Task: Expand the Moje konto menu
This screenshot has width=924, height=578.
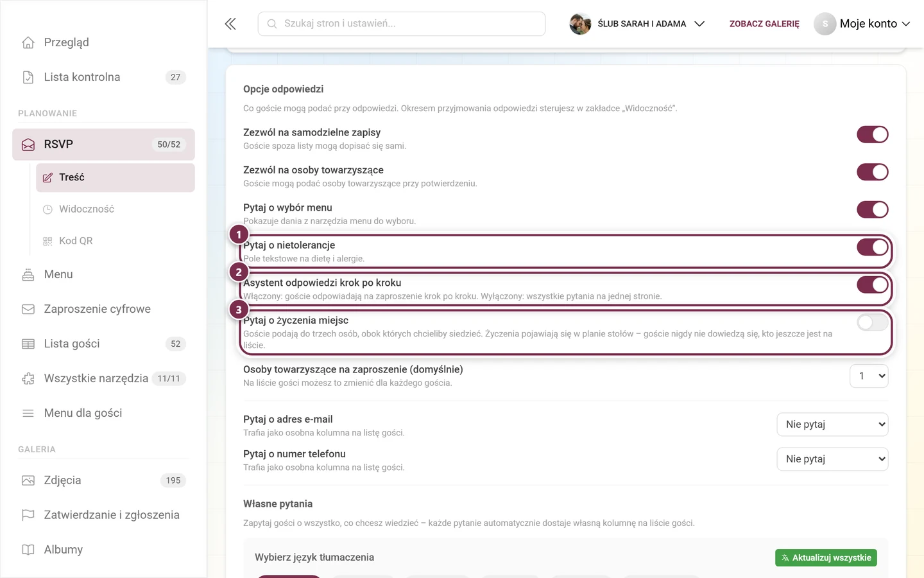Action: tap(862, 24)
